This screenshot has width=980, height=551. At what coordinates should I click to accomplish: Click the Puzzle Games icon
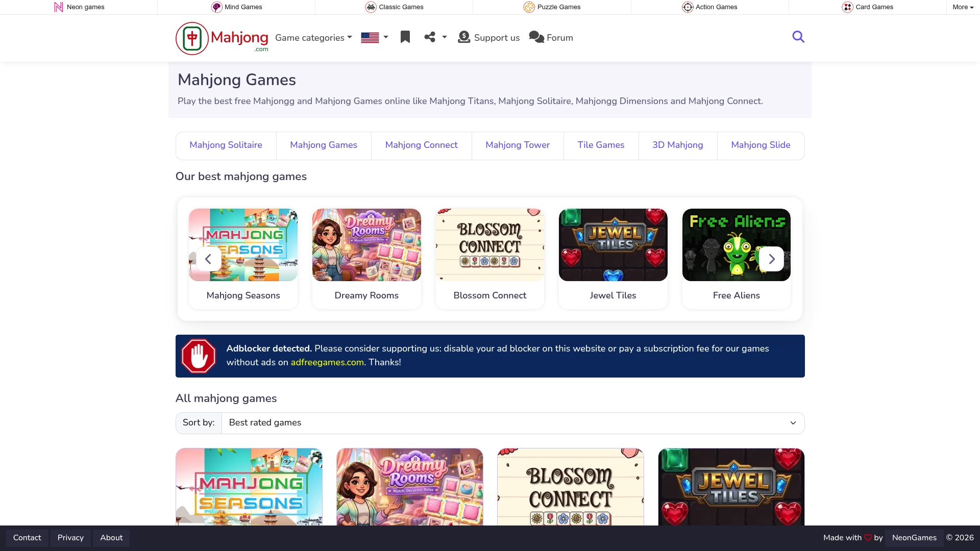[x=529, y=7]
